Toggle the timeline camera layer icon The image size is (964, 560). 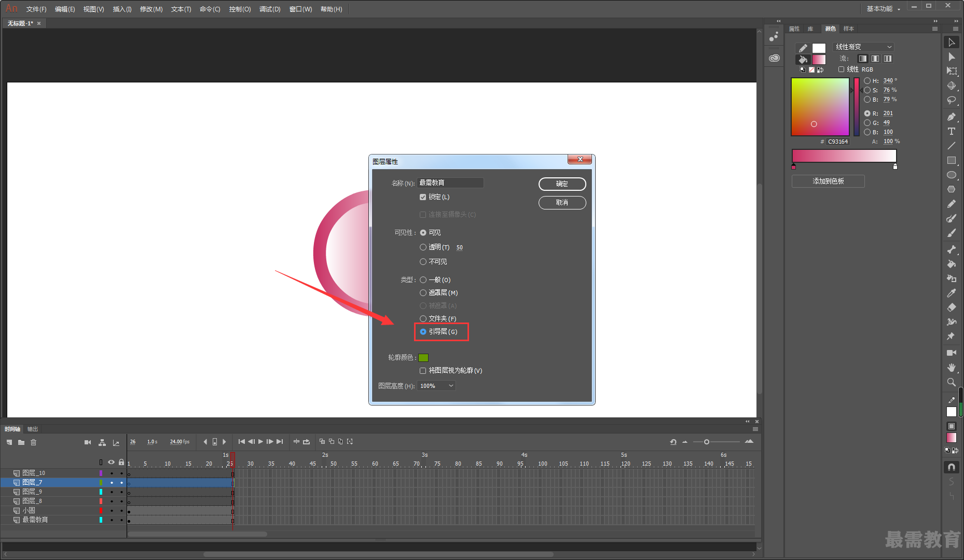tap(88, 442)
